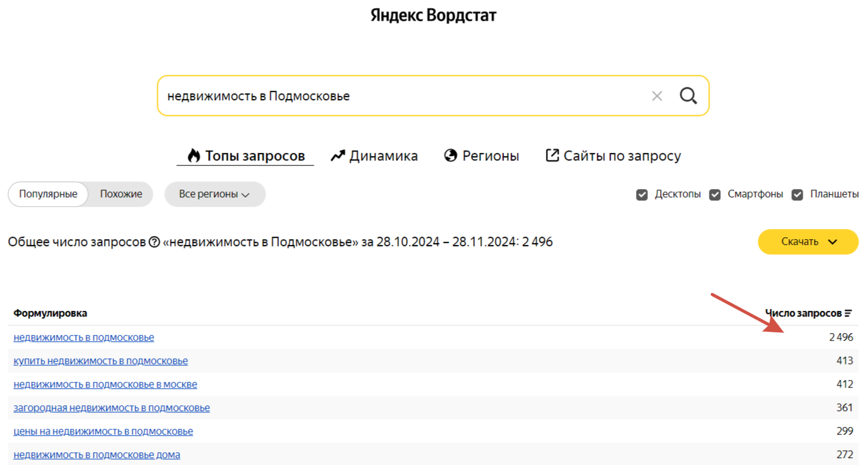Click the Формулировка column header
The height and width of the screenshot is (465, 868).
pyautogui.click(x=51, y=313)
